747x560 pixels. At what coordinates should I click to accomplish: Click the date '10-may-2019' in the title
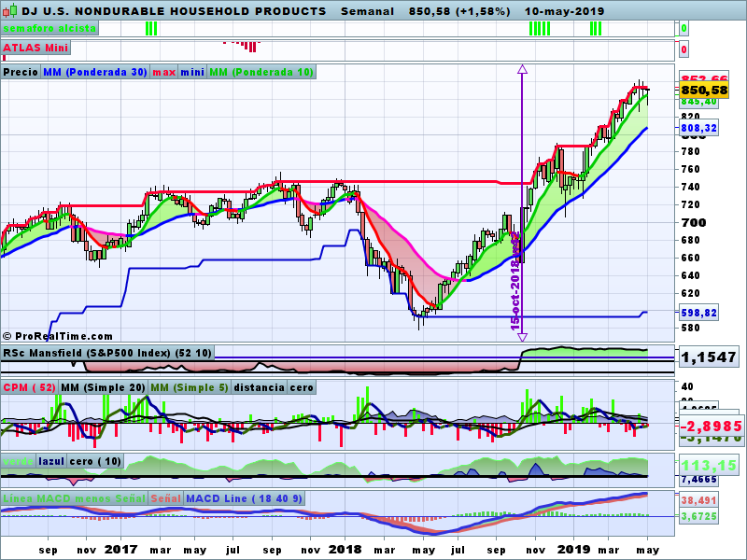pos(565,11)
